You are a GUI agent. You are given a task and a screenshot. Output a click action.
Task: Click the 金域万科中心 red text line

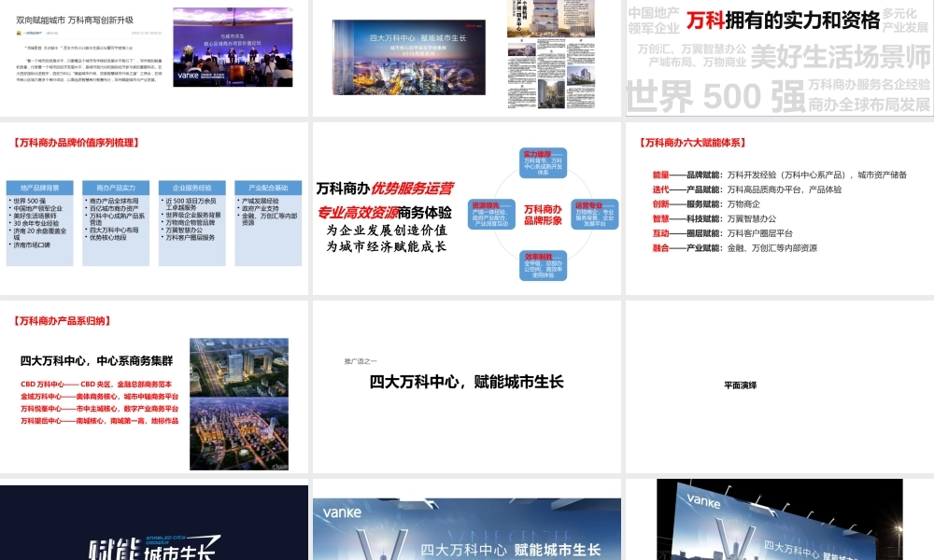100,397
